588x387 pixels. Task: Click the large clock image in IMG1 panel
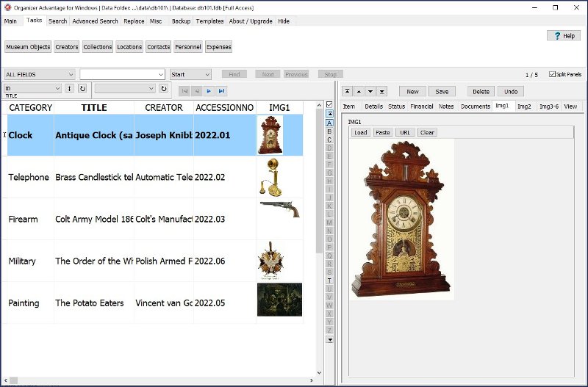(x=401, y=220)
